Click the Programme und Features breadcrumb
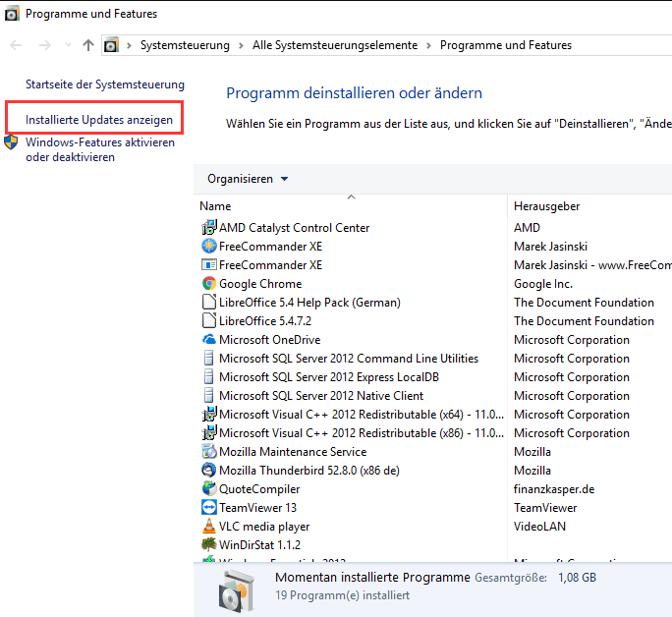Image resolution: width=672 pixels, height=617 pixels. pos(506,45)
